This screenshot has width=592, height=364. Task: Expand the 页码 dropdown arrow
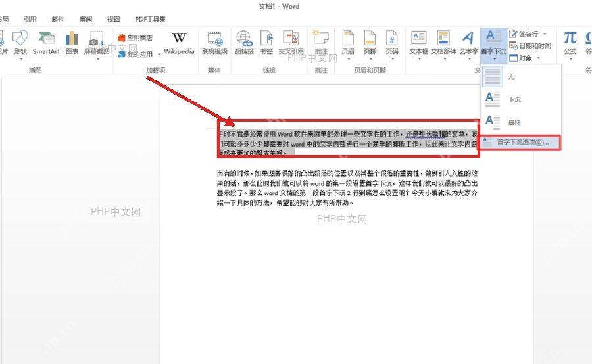point(393,59)
